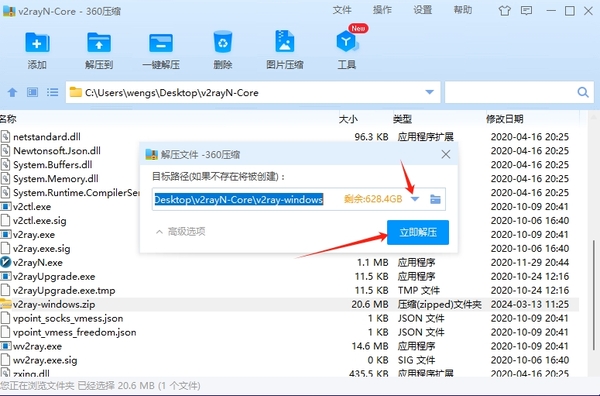The width and height of the screenshot is (600, 396).
Task: Switch to list view mode button
Action: click(52, 92)
